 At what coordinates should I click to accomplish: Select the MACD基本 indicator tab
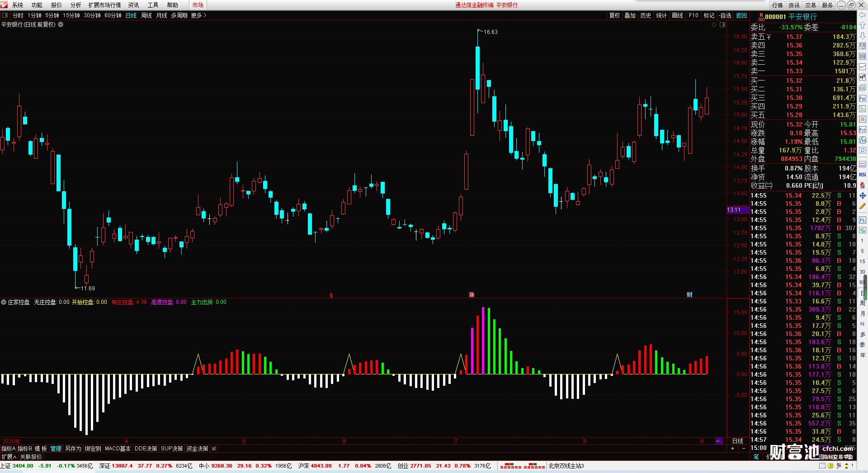pos(118,449)
